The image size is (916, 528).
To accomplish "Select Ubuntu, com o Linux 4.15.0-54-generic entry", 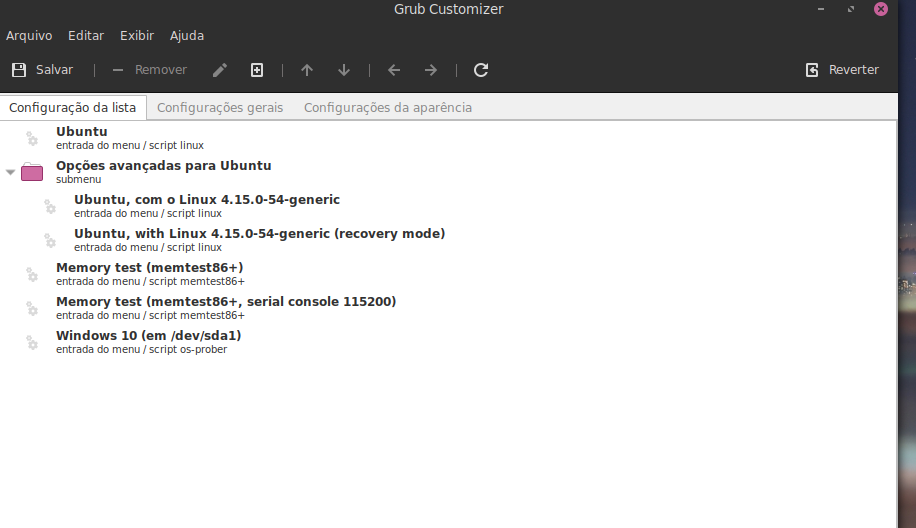I will point(449,206).
